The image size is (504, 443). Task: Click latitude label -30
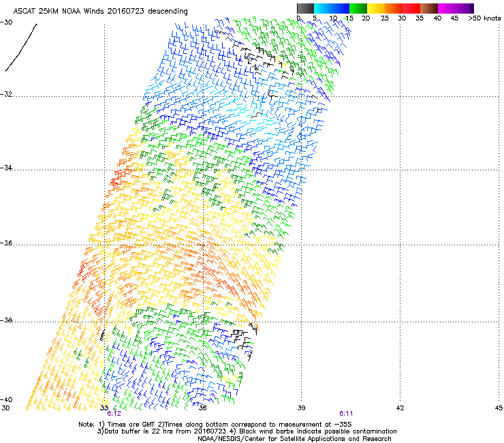[6, 22]
